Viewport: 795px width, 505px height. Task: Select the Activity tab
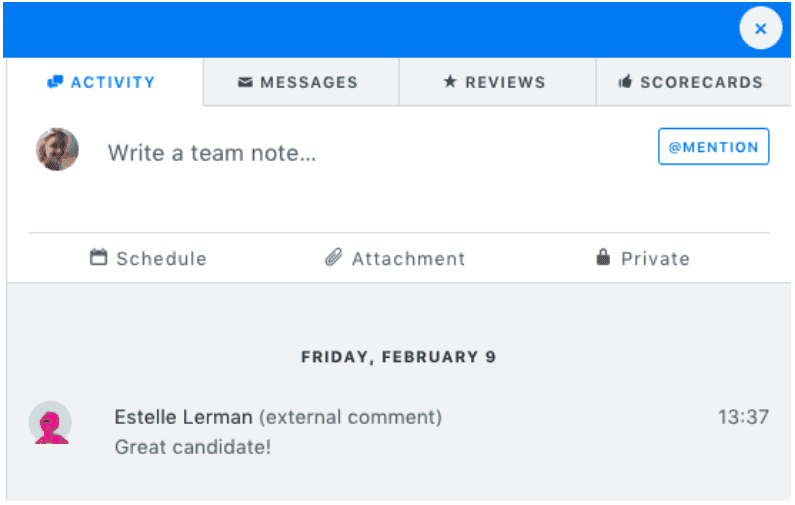coord(105,82)
